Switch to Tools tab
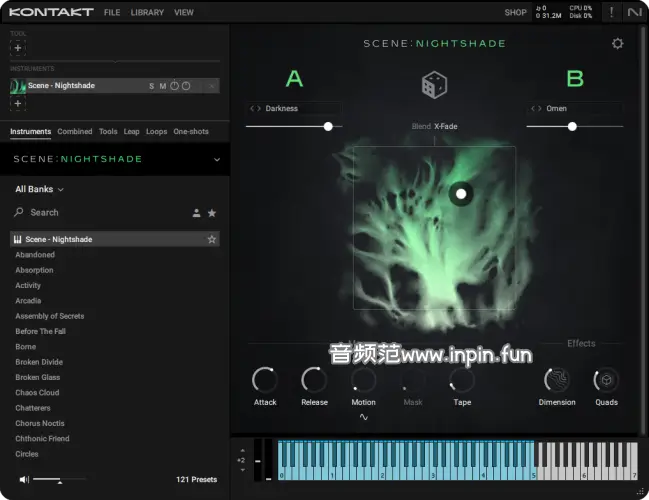 tap(108, 132)
